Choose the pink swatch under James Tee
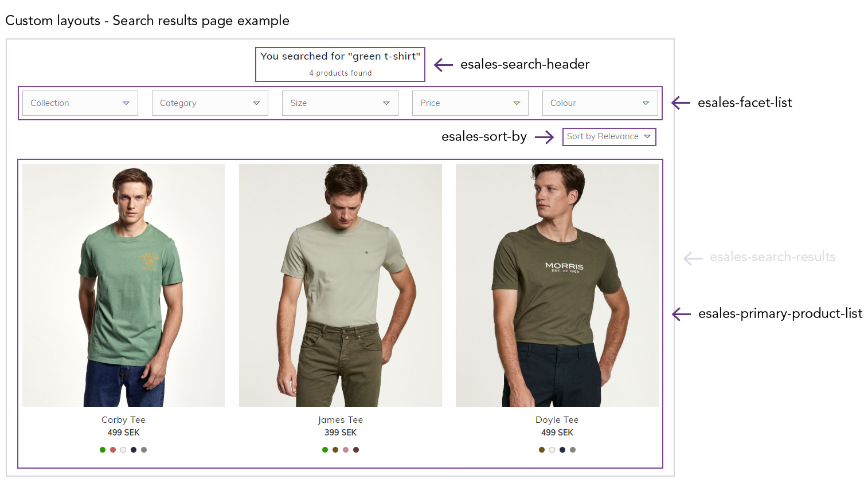868x487 pixels. (346, 450)
